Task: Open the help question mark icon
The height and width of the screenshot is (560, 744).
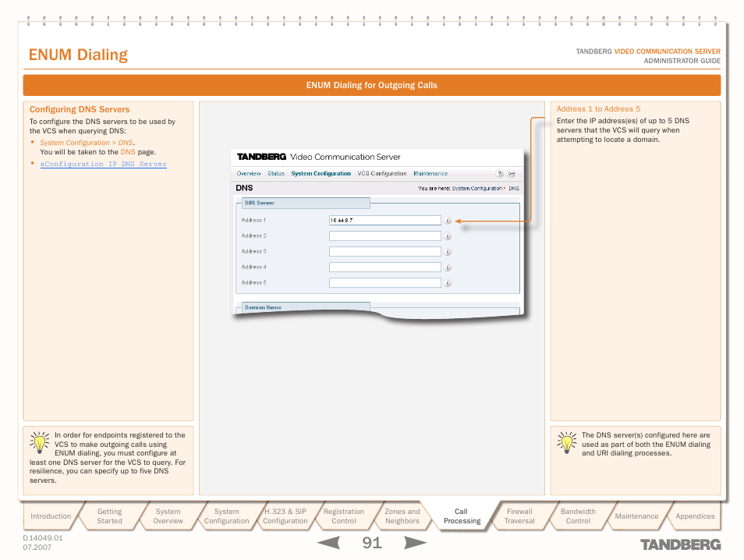Action: point(499,174)
